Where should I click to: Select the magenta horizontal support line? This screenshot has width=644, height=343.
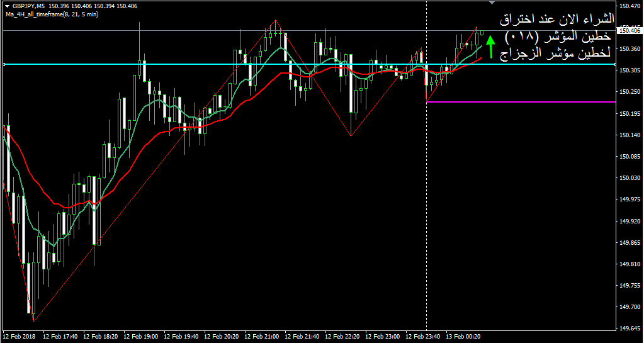coord(516,102)
